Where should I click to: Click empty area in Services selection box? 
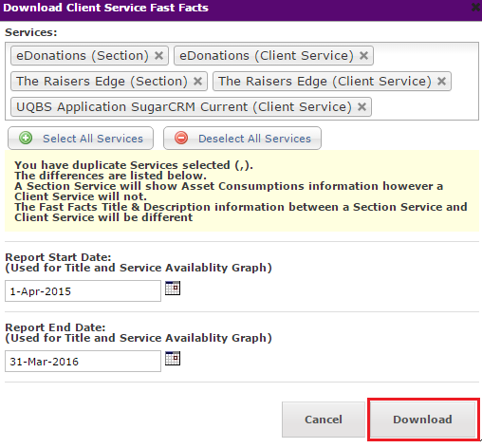pos(424,107)
